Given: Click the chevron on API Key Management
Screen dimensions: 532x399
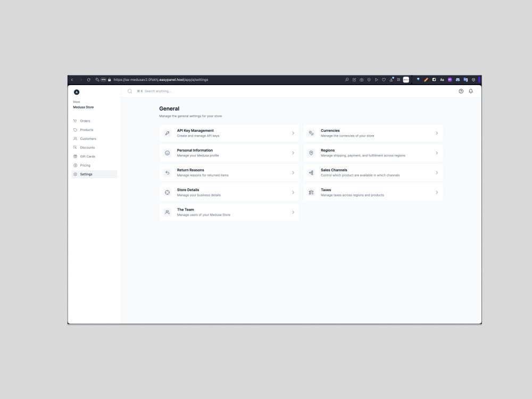Looking at the screenshot, I should (x=293, y=133).
